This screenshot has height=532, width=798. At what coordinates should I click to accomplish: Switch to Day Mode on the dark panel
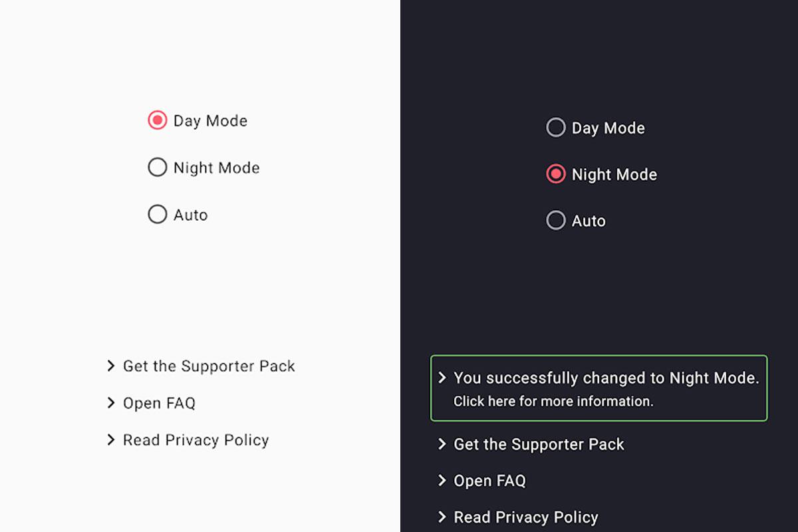point(556,127)
